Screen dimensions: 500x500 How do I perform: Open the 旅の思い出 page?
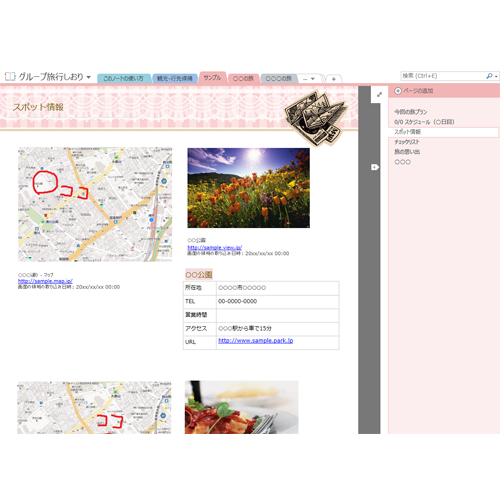407,152
